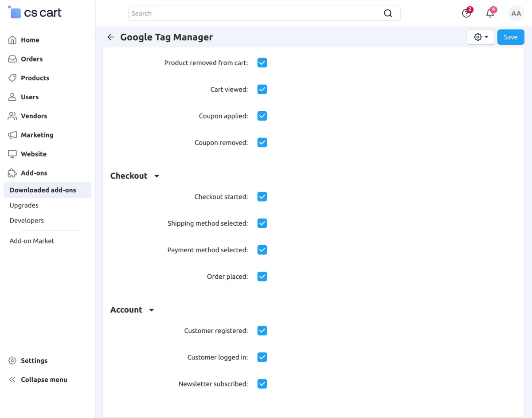
Task: Uncheck the Order placed checkbox
Action: tap(262, 277)
